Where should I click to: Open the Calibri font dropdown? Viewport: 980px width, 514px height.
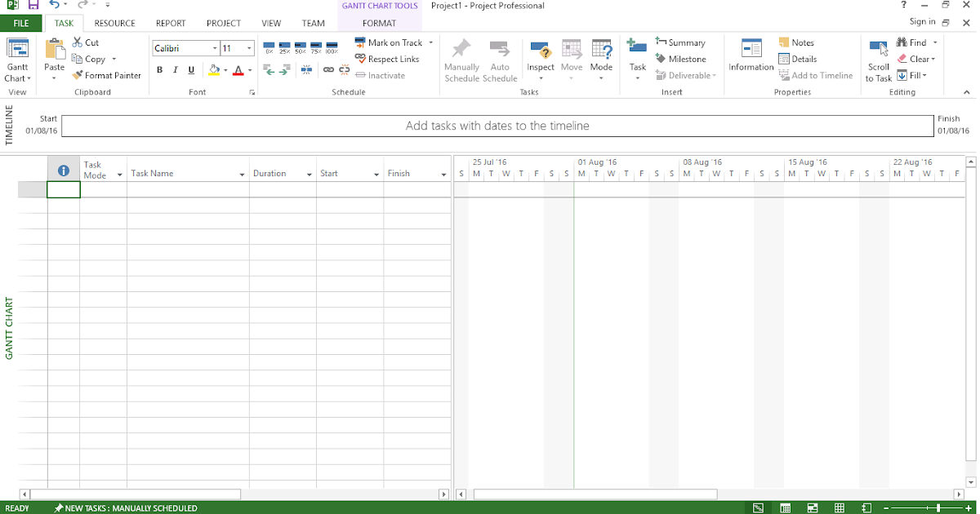[214, 48]
